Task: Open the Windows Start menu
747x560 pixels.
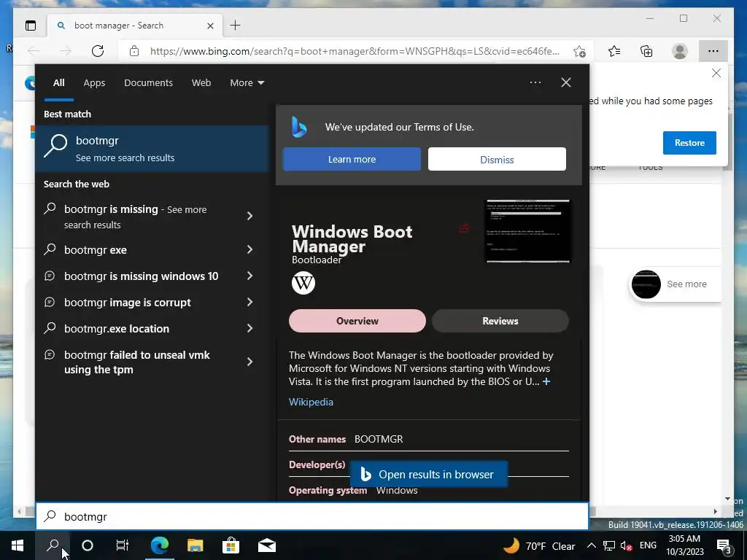Action: pos(18,545)
